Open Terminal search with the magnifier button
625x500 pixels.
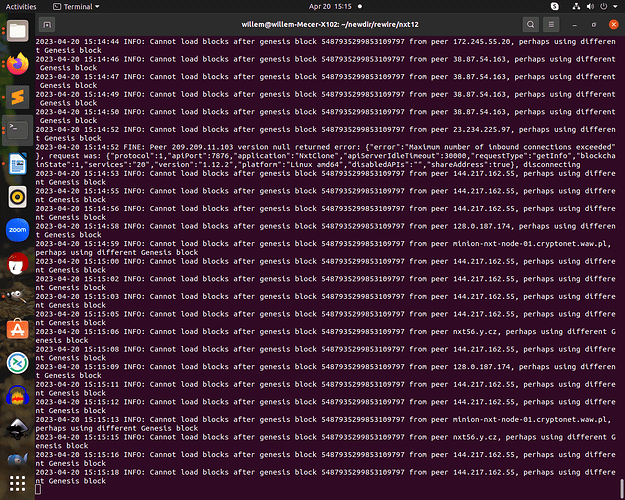click(x=531, y=25)
